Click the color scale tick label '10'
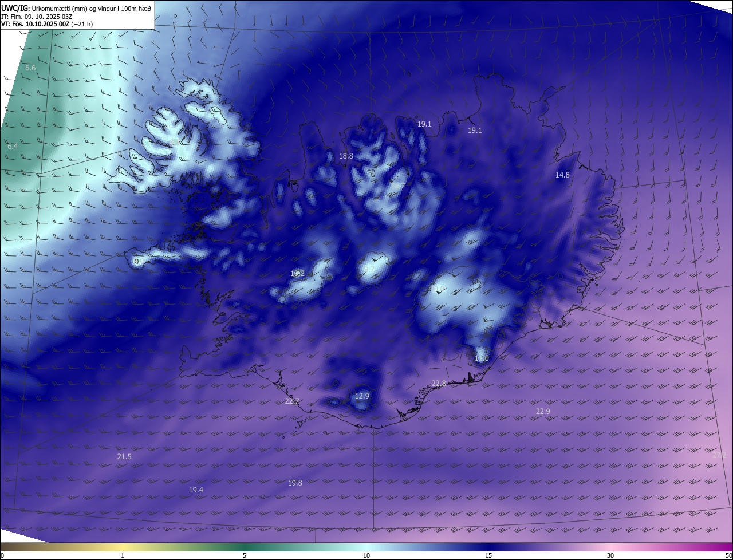This screenshot has width=733, height=560. pyautogui.click(x=366, y=555)
